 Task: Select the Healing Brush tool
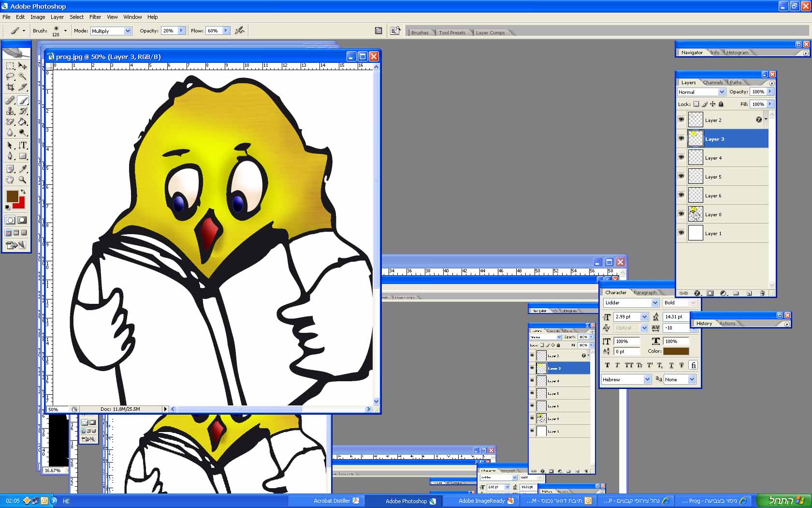point(10,100)
